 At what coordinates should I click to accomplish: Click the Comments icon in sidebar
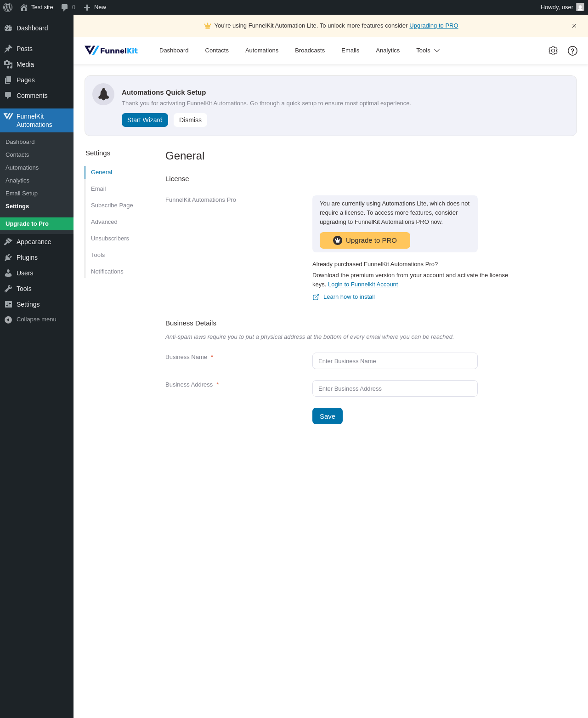8,96
